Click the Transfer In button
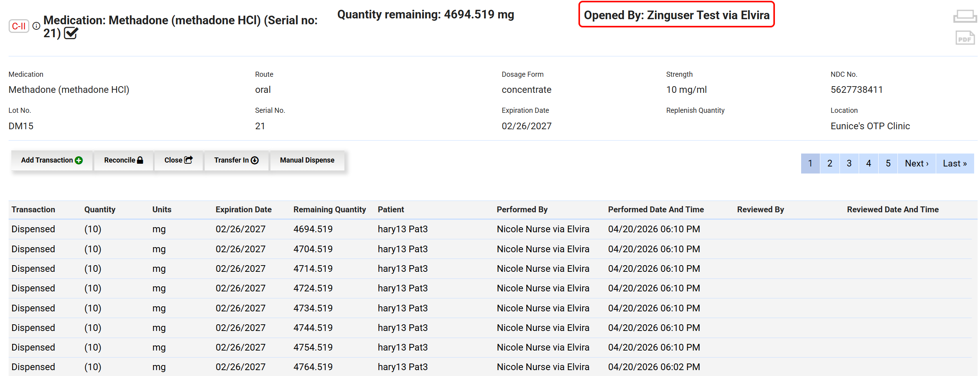The width and height of the screenshot is (980, 376). [x=236, y=160]
